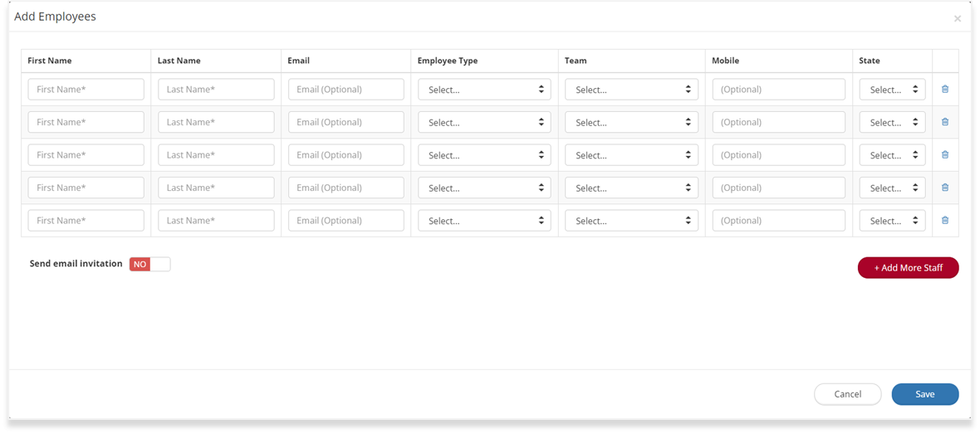980x434 pixels.
Task: Focus First Name field in fifth row
Action: click(x=86, y=221)
